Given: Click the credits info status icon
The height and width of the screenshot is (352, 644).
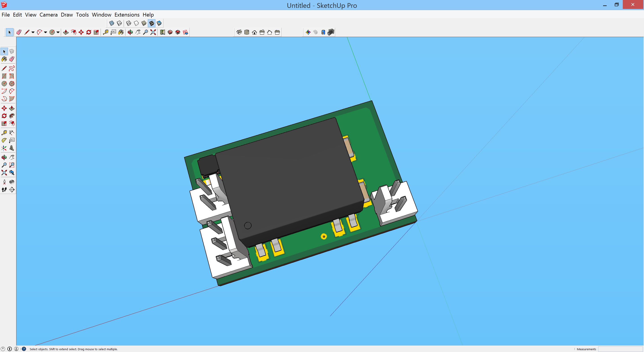Looking at the screenshot, I should point(9,349).
